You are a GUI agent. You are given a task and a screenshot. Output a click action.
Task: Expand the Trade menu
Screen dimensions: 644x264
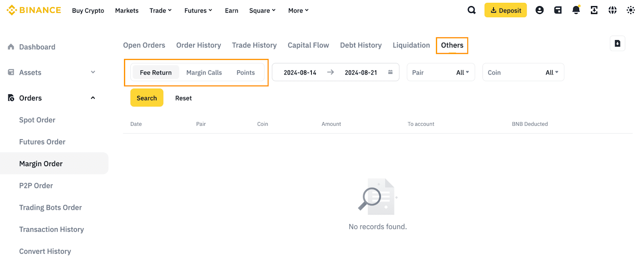(161, 10)
